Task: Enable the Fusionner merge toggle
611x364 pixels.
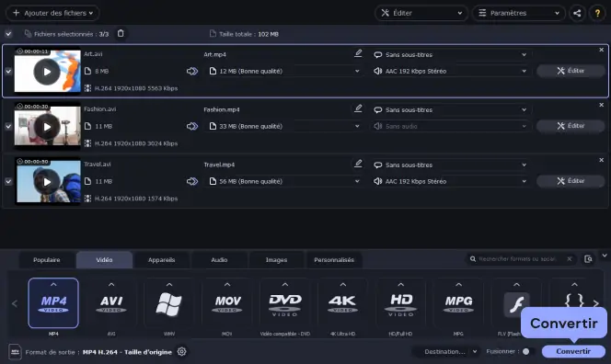Action: [528, 351]
